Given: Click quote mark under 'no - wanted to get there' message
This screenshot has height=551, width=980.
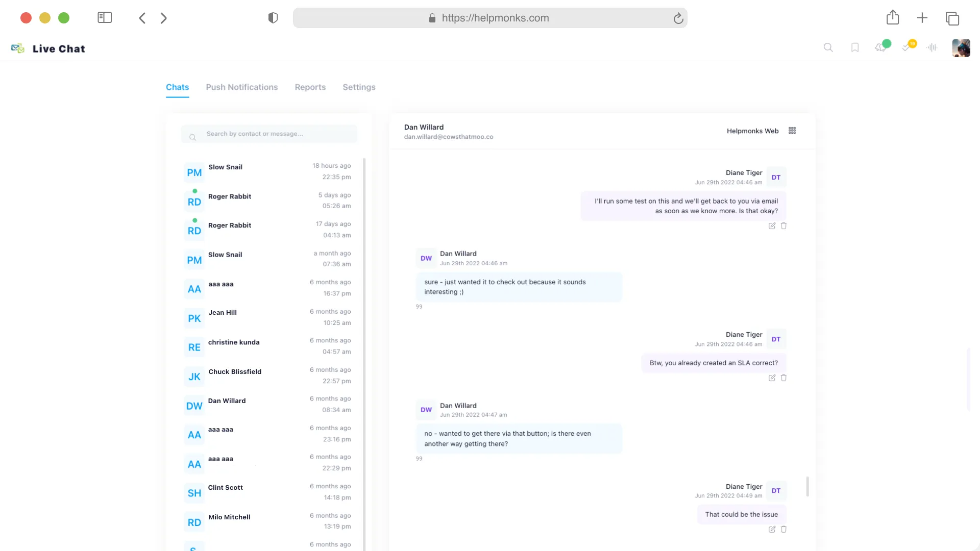Looking at the screenshot, I should (x=419, y=459).
